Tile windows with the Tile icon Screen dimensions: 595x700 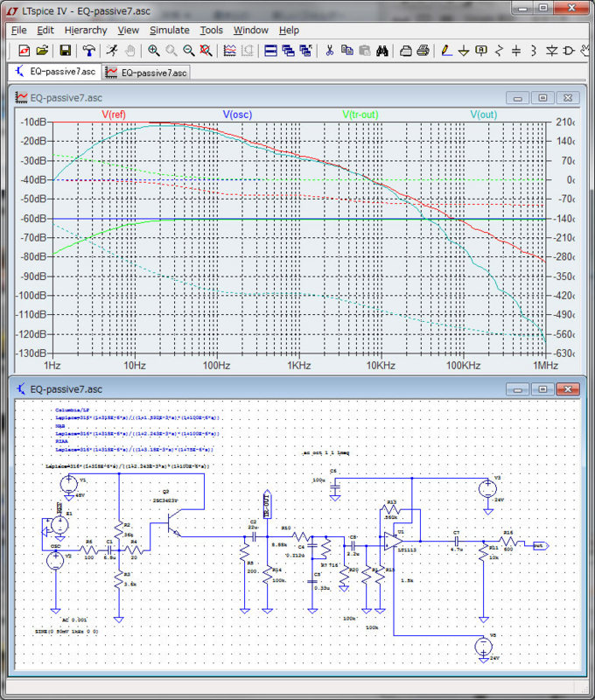pyautogui.click(x=270, y=51)
